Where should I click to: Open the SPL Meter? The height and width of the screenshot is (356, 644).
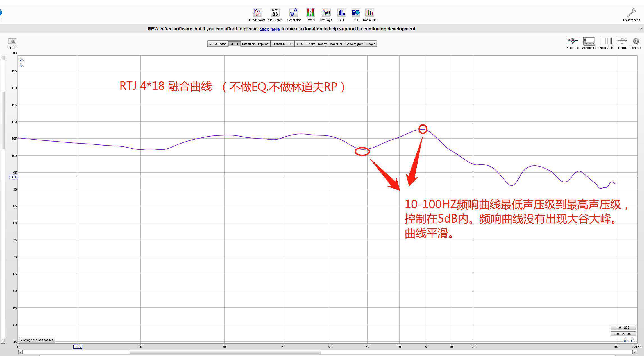coord(275,13)
